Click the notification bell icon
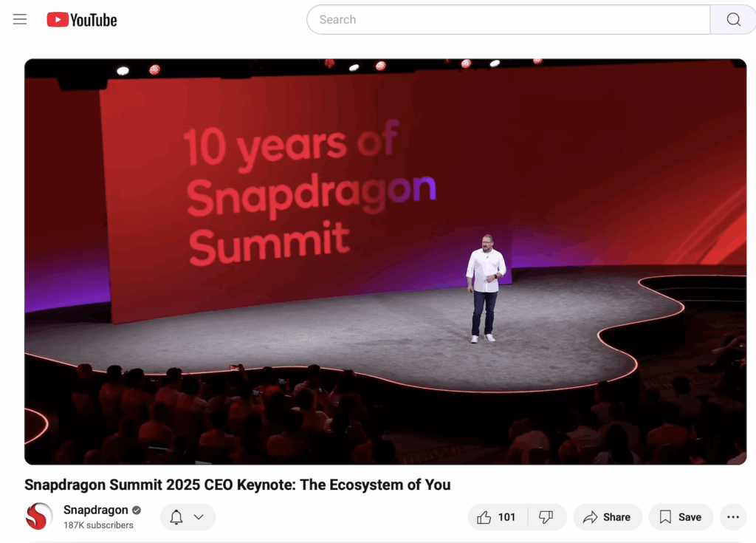Image resolution: width=756 pixels, height=543 pixels. tap(176, 517)
